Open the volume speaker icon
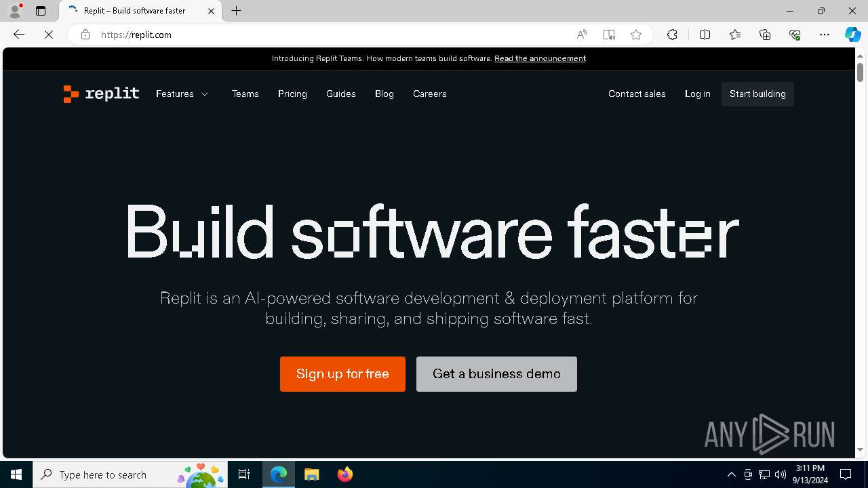The width and height of the screenshot is (868, 488). point(781,474)
